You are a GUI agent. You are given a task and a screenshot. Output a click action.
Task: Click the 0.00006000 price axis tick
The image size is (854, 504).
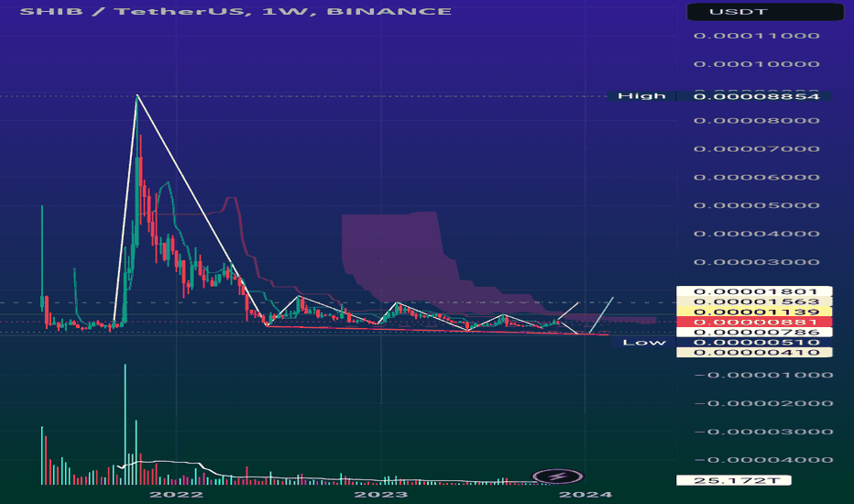(x=757, y=178)
